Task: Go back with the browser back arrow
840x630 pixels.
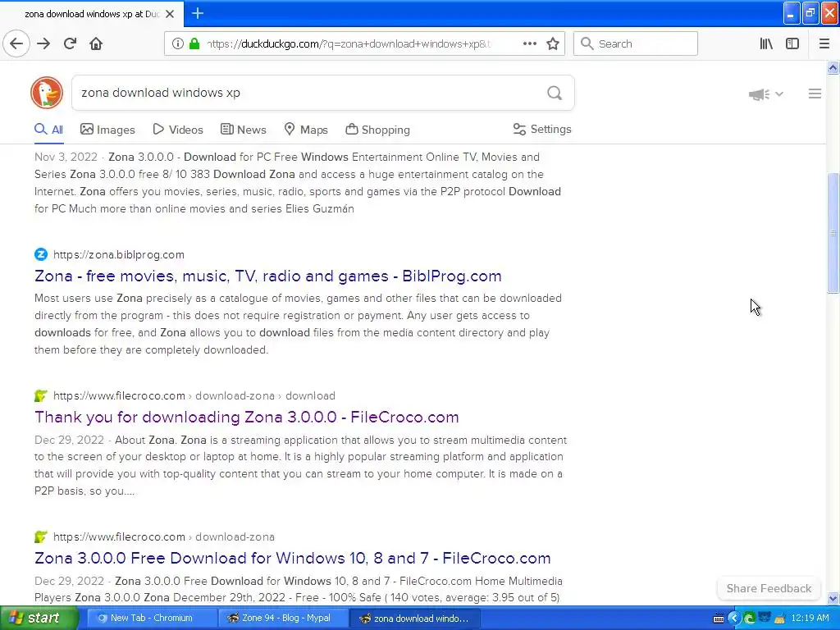Action: [16, 43]
